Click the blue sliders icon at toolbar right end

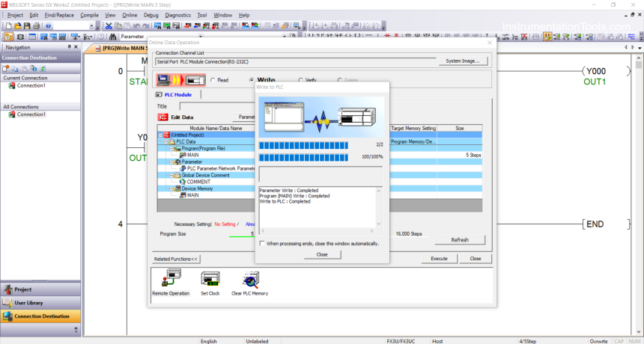click(x=631, y=37)
